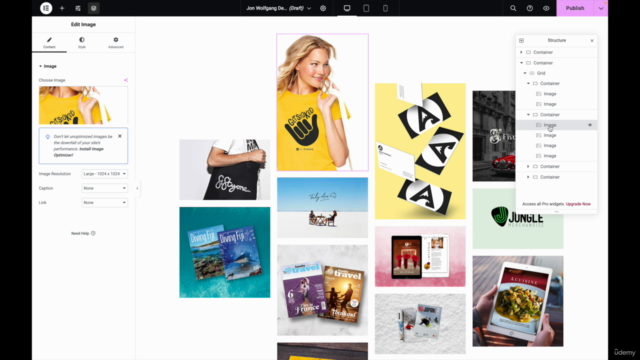Viewport: 640px width, 360px height.
Task: Open the Elementor main menu logo
Action: [x=46, y=8]
